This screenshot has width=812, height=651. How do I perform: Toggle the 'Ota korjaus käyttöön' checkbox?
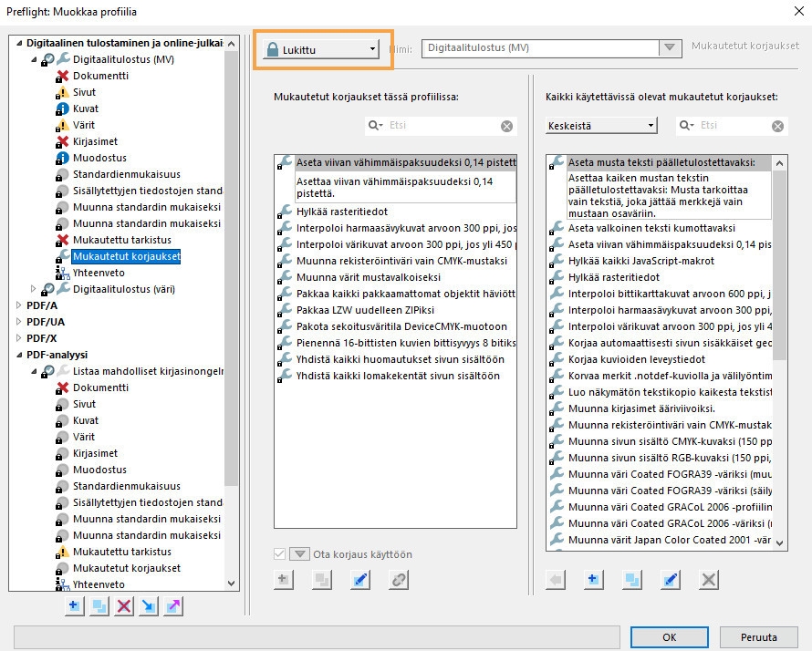click(281, 554)
